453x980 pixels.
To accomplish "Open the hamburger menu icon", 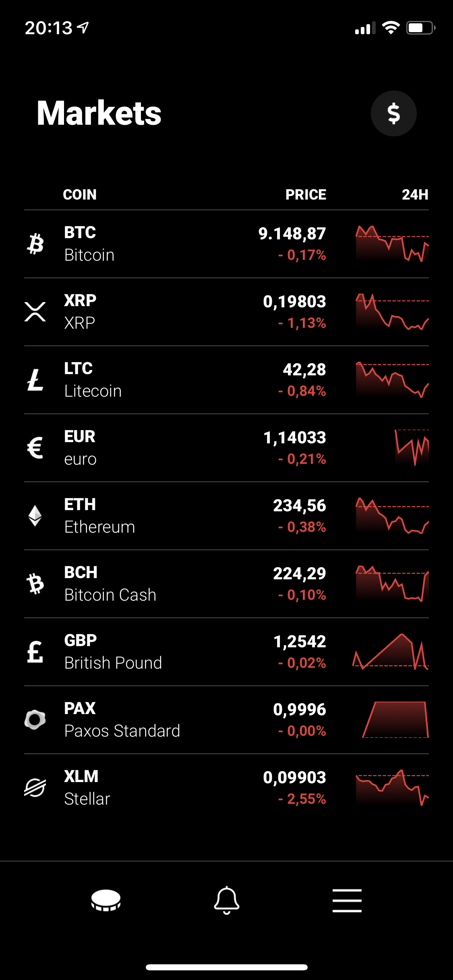I will (x=347, y=900).
